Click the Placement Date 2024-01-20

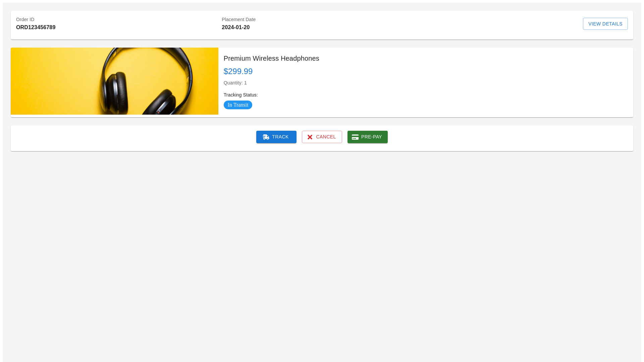(x=235, y=27)
